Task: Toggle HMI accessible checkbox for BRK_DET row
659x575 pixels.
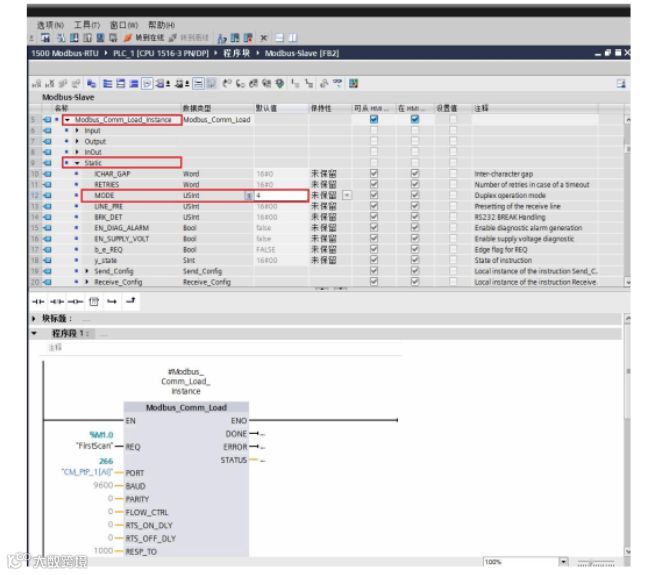Action: click(374, 217)
